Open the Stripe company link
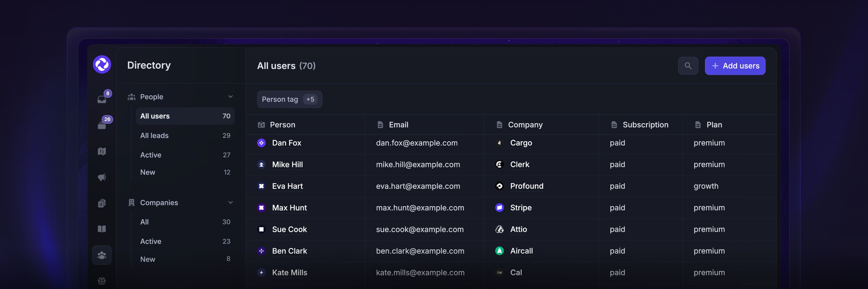This screenshot has width=868, height=289. pyautogui.click(x=521, y=208)
